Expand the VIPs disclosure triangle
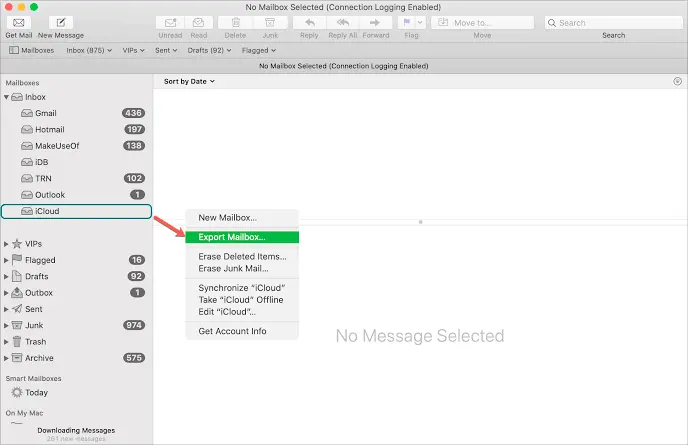The image size is (688, 445). [x=6, y=244]
